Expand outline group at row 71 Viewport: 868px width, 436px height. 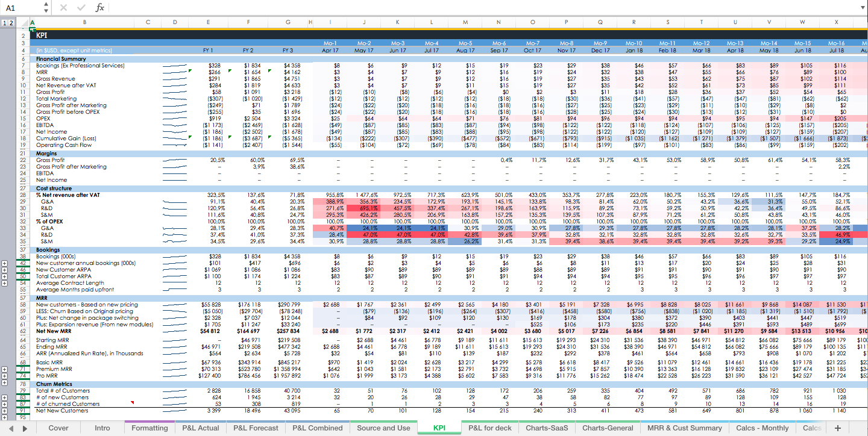(5, 369)
